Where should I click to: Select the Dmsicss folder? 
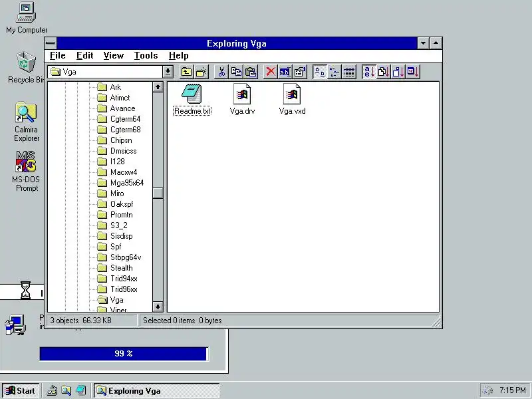tap(117, 151)
